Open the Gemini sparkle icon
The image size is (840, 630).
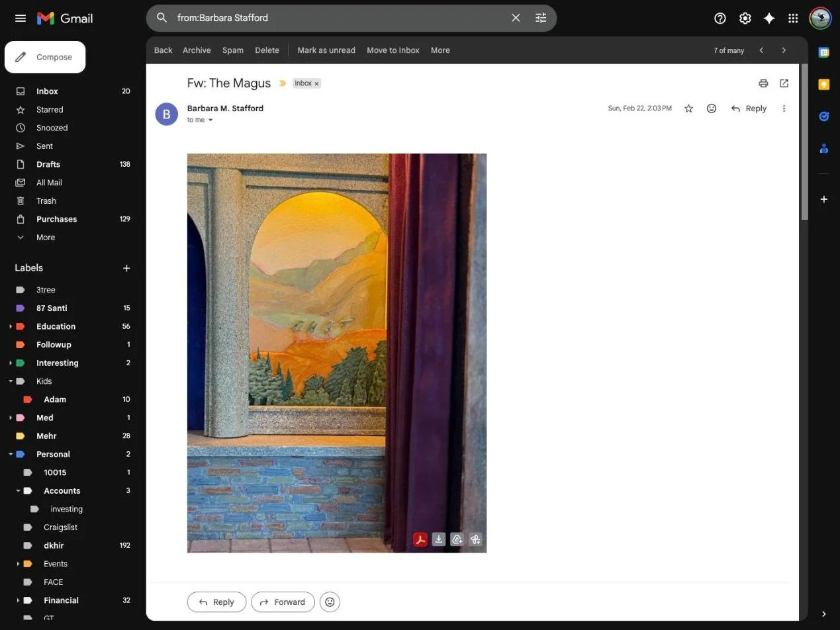769,19
